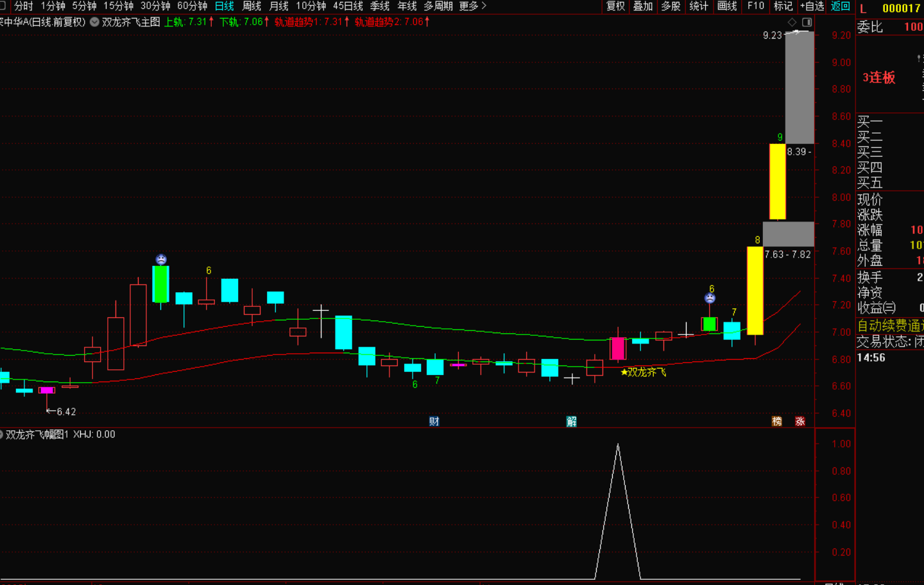Click the teal 解 marker icon
Viewport: 924px width, 585px height.
pyautogui.click(x=572, y=421)
